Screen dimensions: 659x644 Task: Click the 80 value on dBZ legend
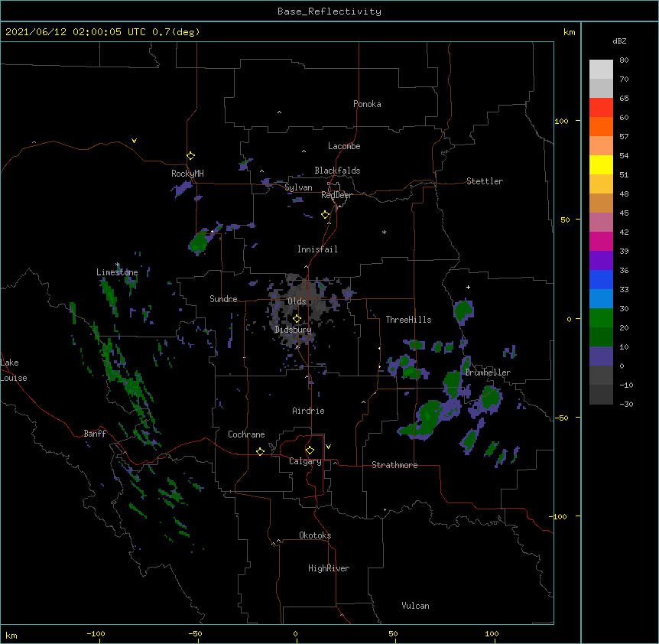click(x=624, y=60)
